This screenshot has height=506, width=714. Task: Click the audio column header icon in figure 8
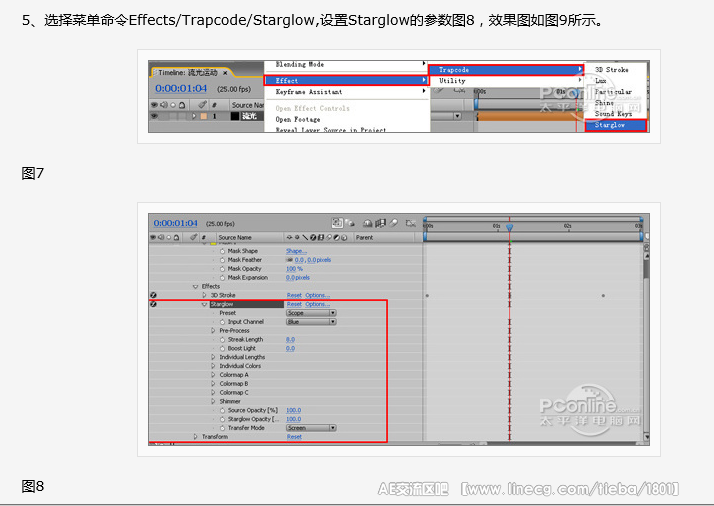161,237
